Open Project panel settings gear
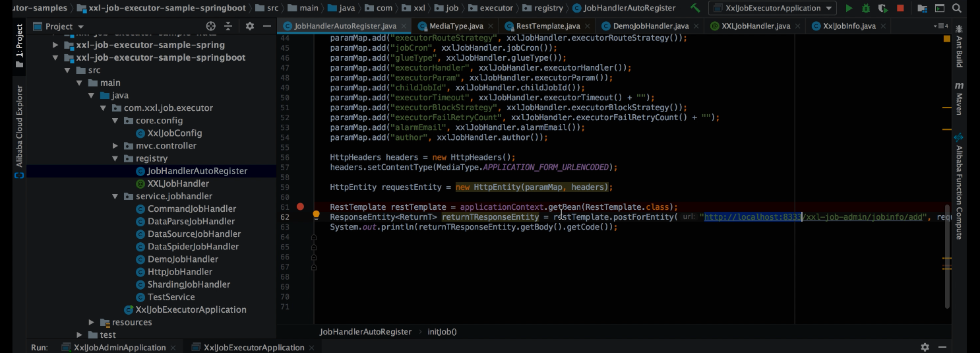Viewport: 980px width, 353px height. 250,26
